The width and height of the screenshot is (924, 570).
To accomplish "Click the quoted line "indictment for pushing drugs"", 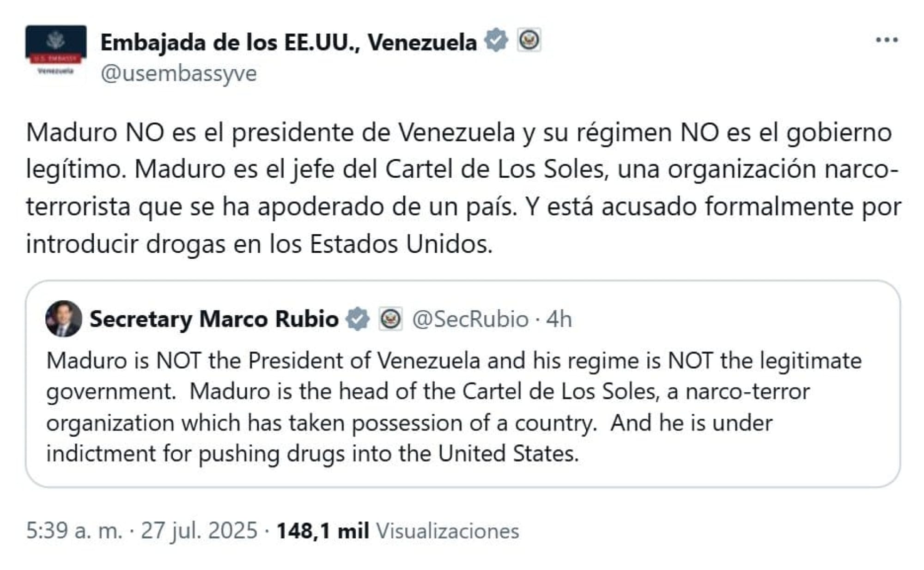I will (x=312, y=454).
